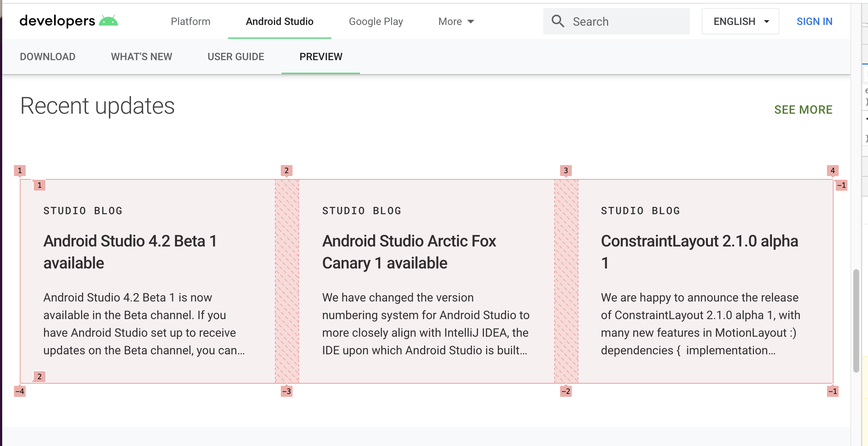The width and height of the screenshot is (868, 446).
Task: Open the ENGLISH language dropdown
Action: (x=740, y=22)
